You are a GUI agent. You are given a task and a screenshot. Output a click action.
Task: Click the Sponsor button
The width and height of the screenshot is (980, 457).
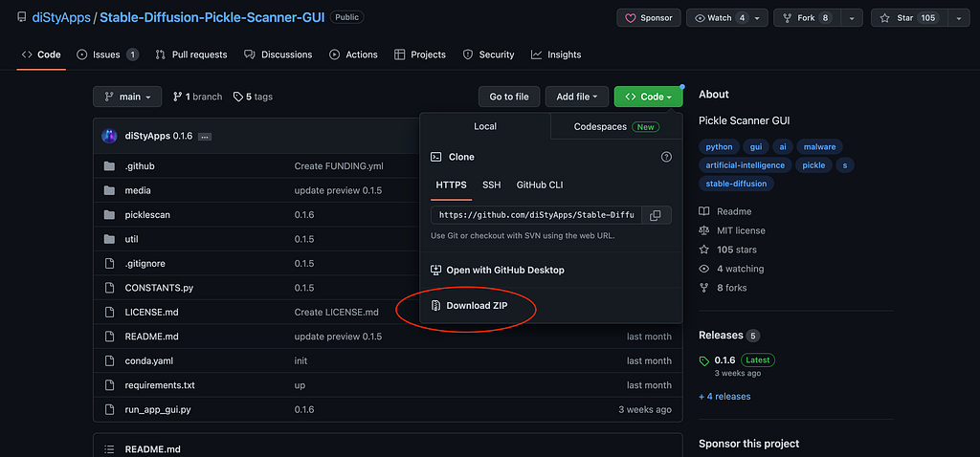[x=649, y=18]
